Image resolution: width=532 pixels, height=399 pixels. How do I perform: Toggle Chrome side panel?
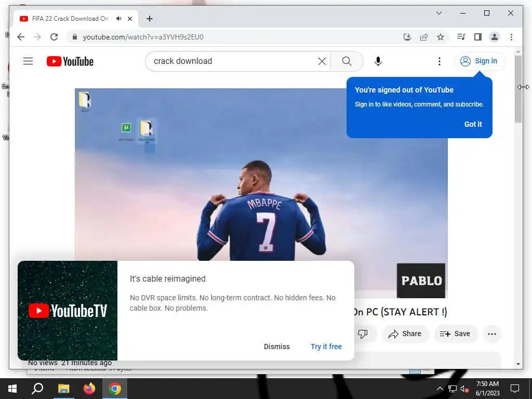[x=478, y=37]
